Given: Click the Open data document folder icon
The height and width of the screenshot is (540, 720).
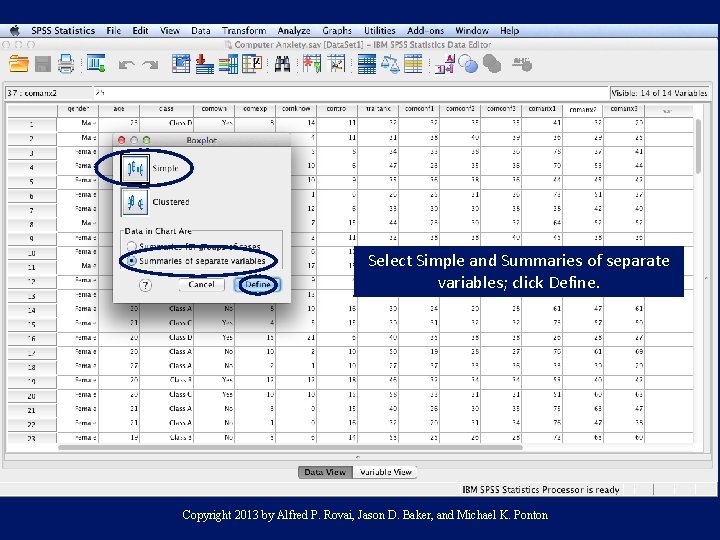Looking at the screenshot, I should (19, 64).
